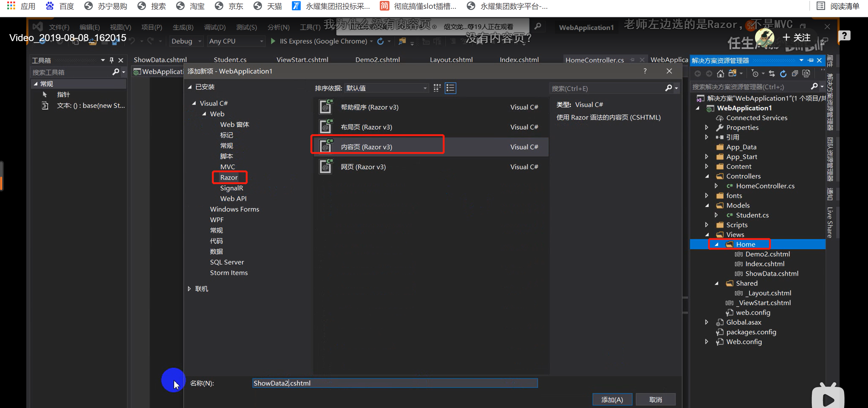Toggle auto-hide pin on Toolbox panel

pyautogui.click(x=111, y=60)
